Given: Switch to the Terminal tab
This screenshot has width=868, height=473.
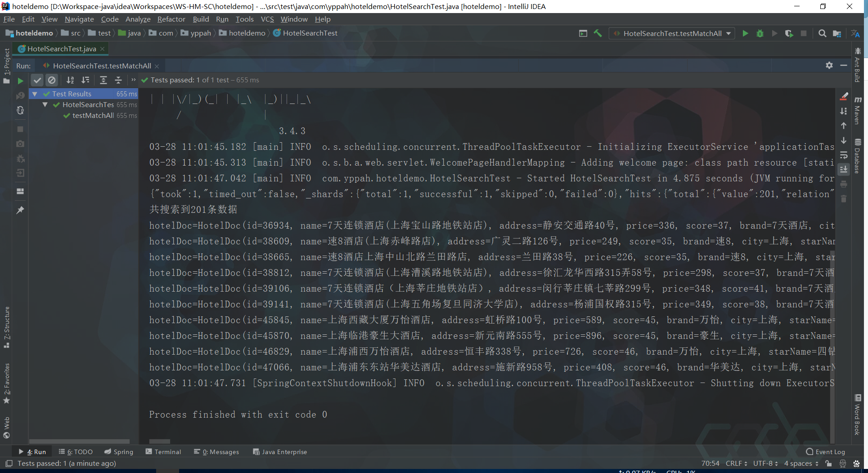Looking at the screenshot, I should (167, 451).
